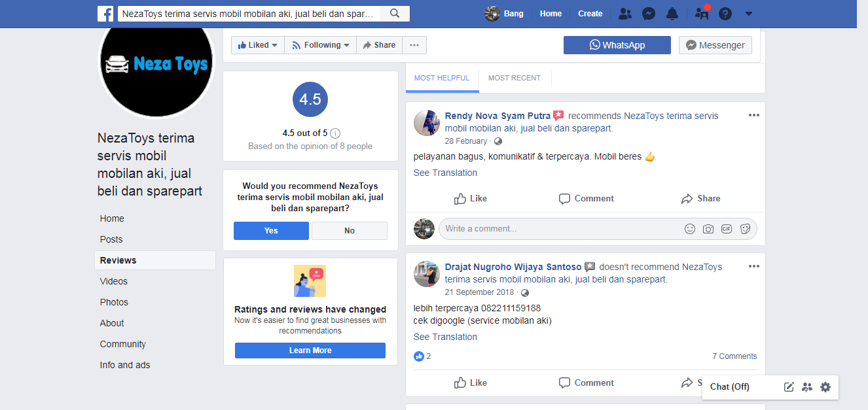Click the rating info icon

click(x=335, y=133)
